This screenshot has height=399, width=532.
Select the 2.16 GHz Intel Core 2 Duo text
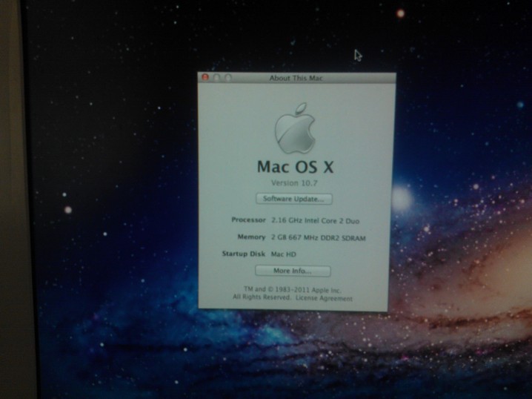(x=315, y=221)
